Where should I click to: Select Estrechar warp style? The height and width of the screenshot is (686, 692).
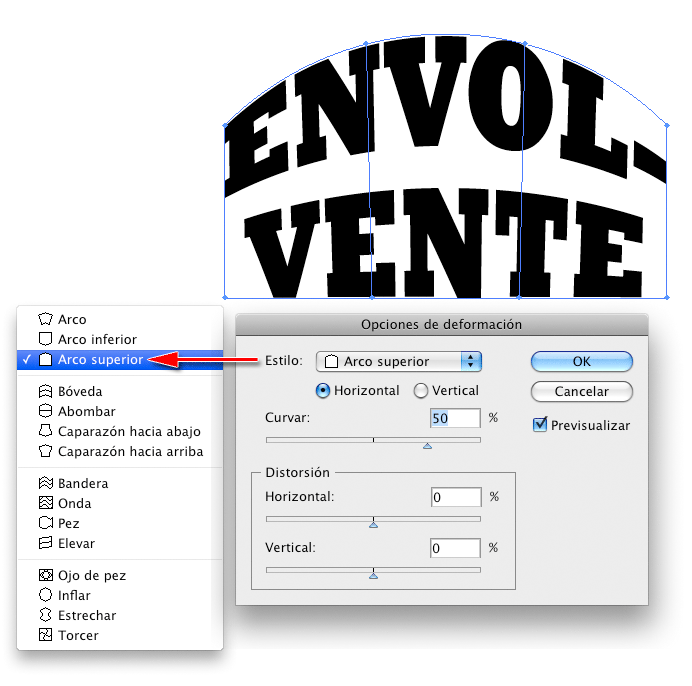pos(120,615)
